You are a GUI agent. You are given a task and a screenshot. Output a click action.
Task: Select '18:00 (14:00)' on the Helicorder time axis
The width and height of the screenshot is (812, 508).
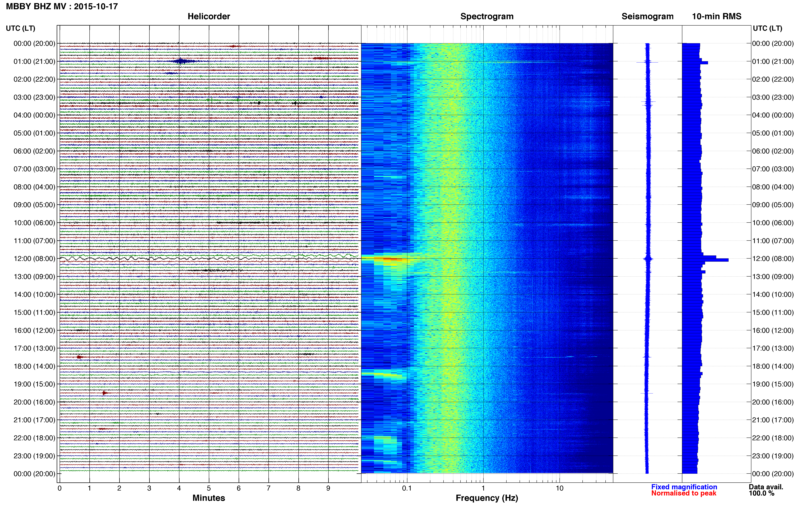[x=34, y=367]
